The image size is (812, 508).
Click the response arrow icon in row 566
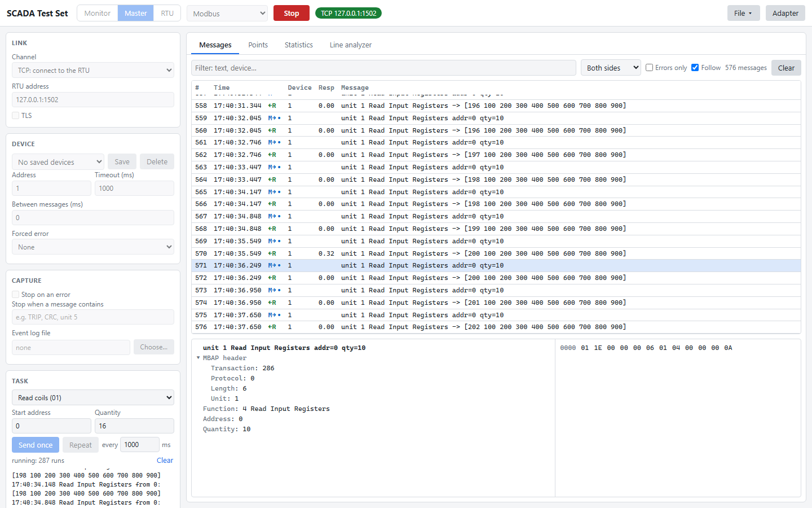[272, 204]
